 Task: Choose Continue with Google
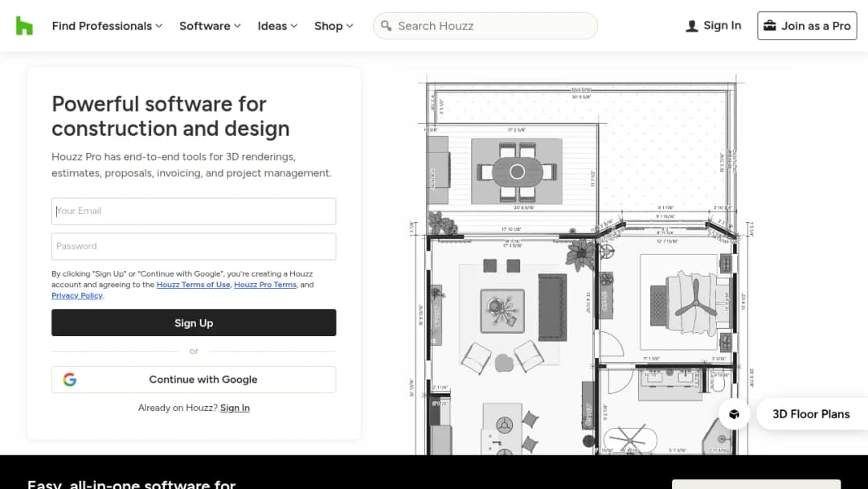(x=194, y=380)
